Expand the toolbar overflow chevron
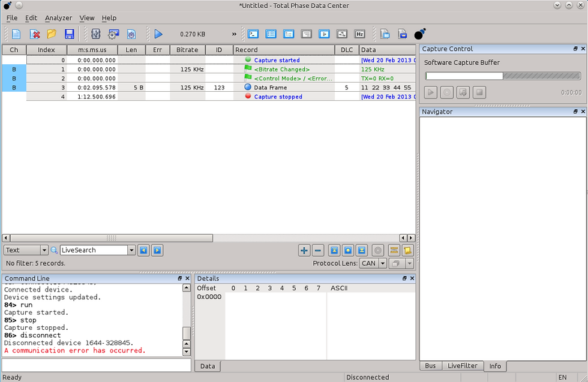588x382 pixels. click(234, 34)
